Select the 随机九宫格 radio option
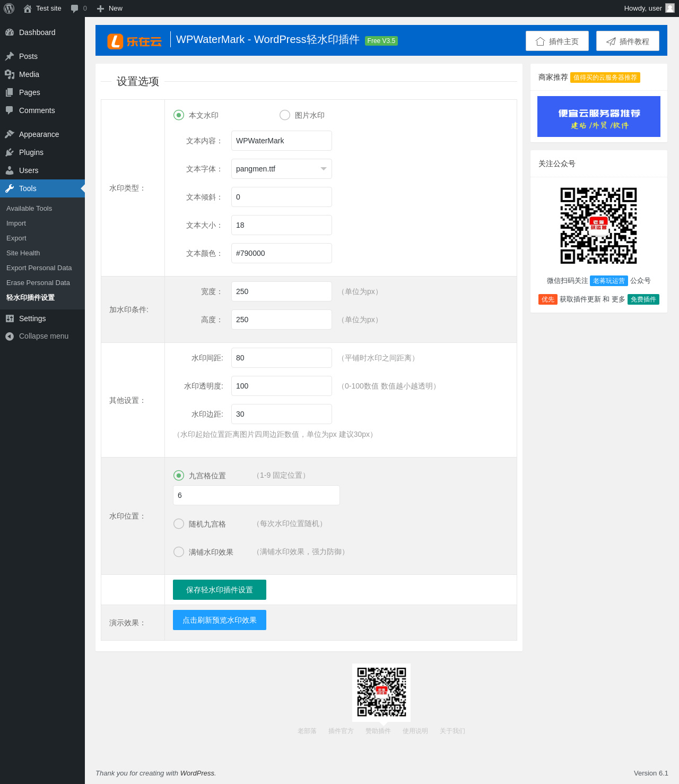 tap(179, 524)
